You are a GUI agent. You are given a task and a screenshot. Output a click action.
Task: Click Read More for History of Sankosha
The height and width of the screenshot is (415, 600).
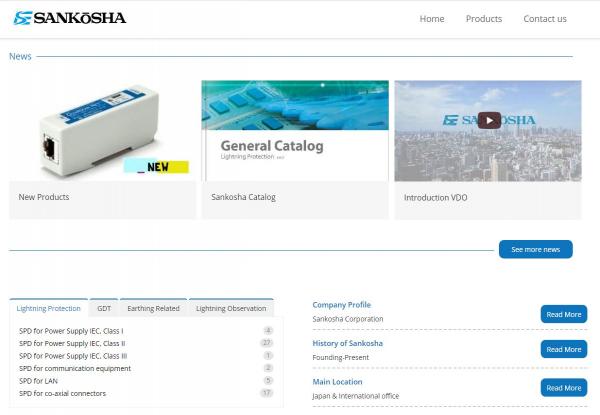click(x=564, y=349)
